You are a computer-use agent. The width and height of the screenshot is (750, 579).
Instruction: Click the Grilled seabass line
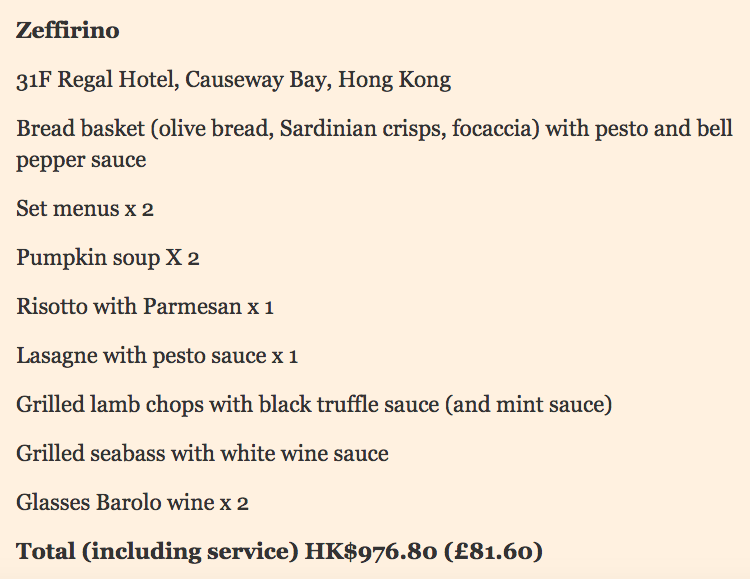click(x=202, y=454)
